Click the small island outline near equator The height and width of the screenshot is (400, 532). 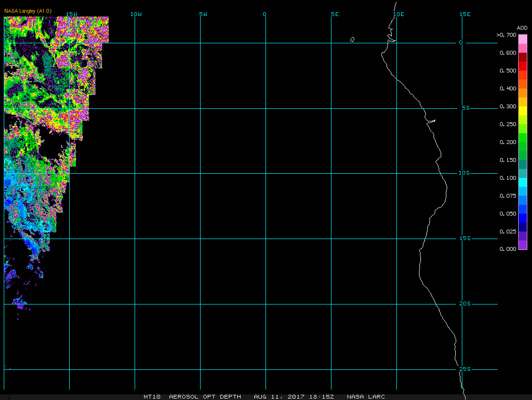point(352,40)
